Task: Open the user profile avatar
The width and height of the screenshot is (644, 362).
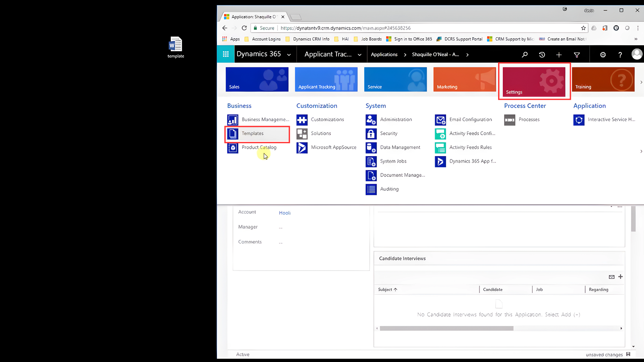Action: click(x=637, y=54)
